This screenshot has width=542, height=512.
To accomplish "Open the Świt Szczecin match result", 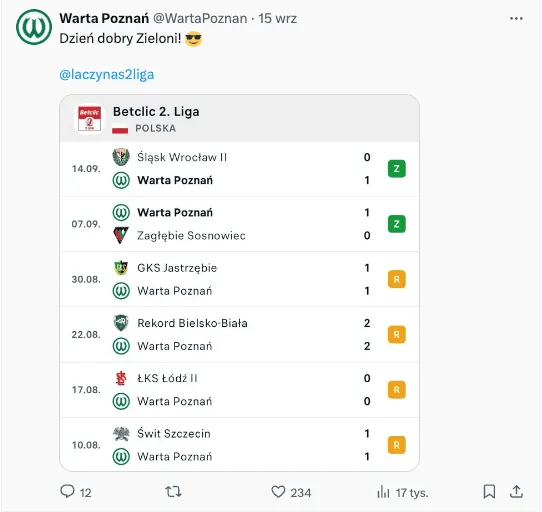I will [x=239, y=445].
